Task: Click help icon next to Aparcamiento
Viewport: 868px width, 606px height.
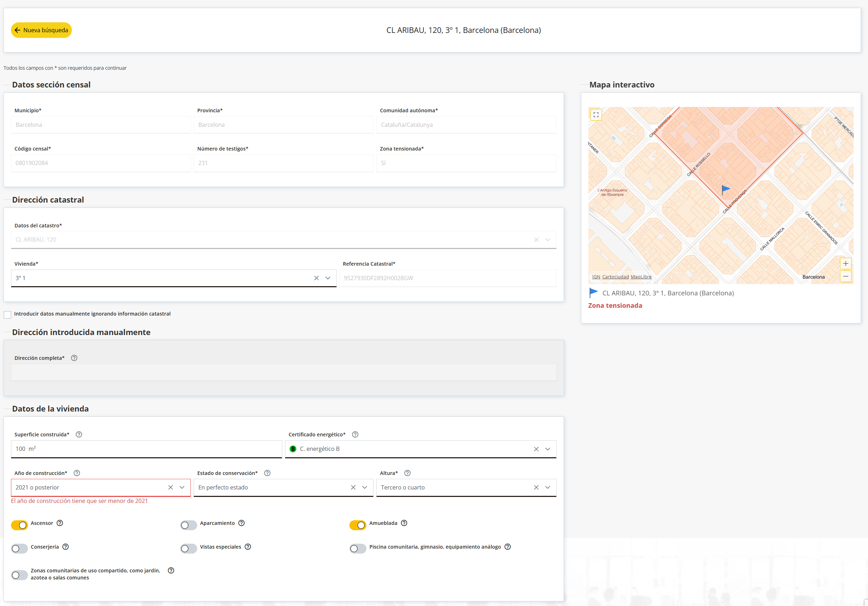Action: point(241,523)
